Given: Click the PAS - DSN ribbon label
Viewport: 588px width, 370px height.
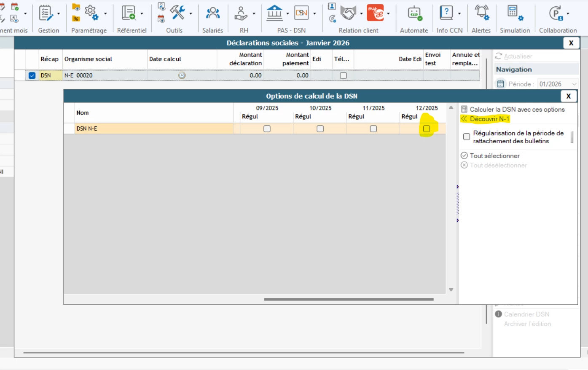Looking at the screenshot, I should pos(291,30).
